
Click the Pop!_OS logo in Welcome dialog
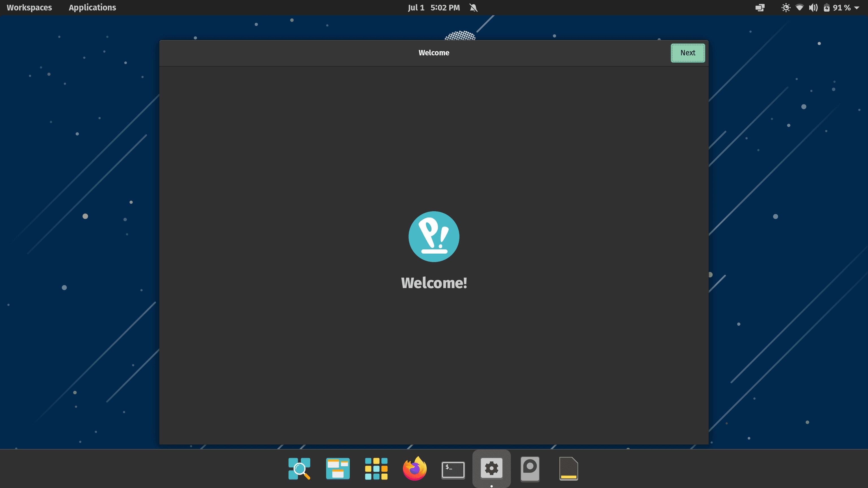point(434,236)
